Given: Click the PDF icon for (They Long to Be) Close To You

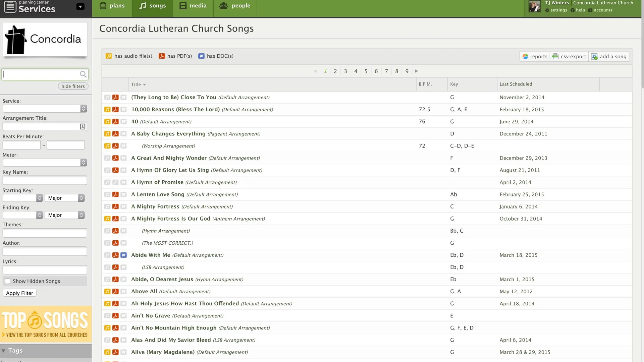Looking at the screenshot, I should pos(115,97).
